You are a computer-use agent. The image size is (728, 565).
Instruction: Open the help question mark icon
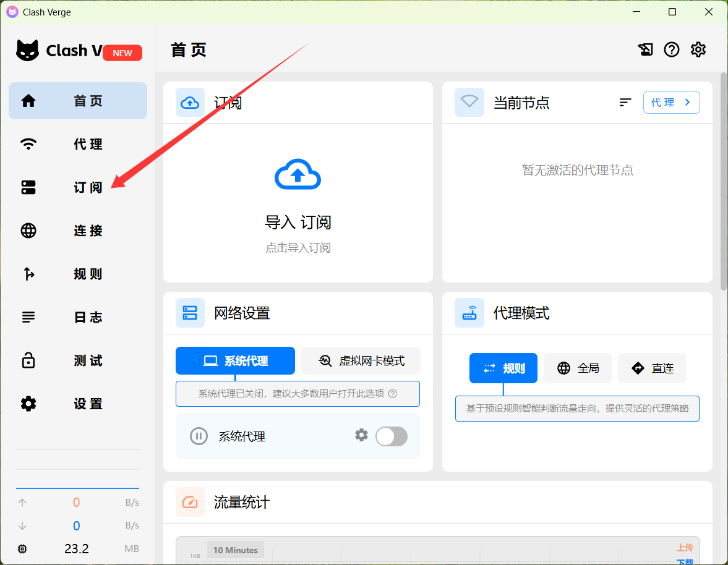click(672, 50)
